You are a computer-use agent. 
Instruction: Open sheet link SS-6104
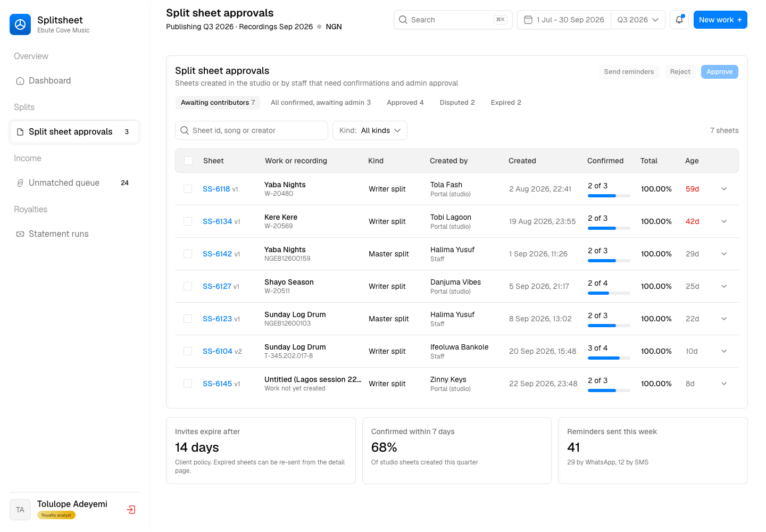[x=218, y=351]
